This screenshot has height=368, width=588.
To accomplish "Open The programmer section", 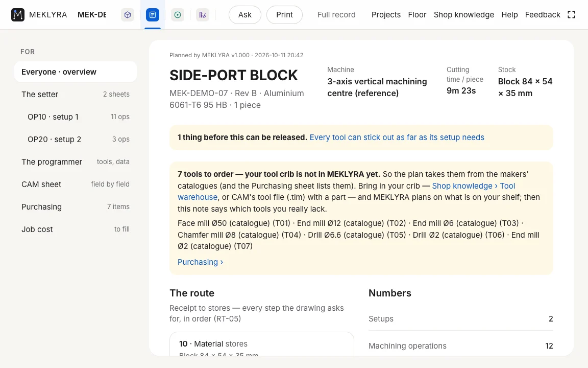I will click(x=76, y=162).
